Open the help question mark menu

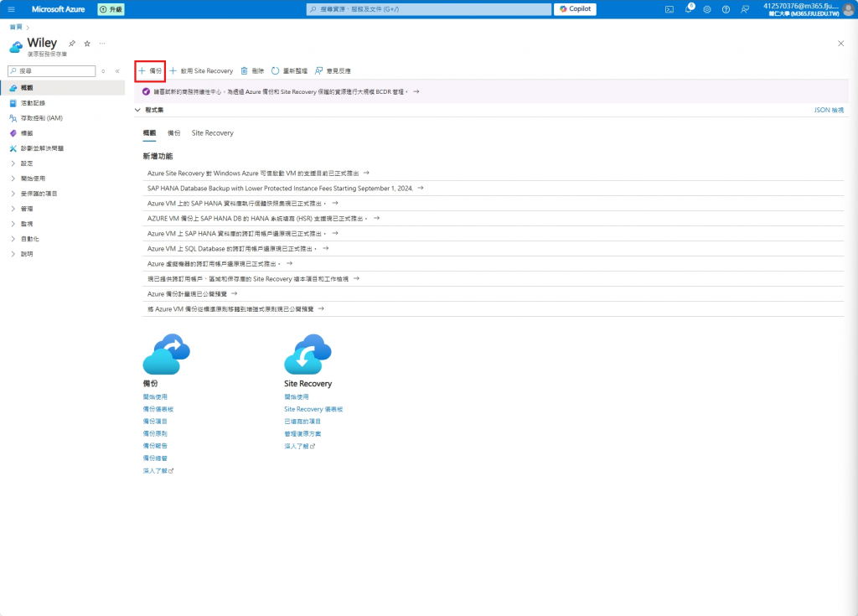(726, 9)
